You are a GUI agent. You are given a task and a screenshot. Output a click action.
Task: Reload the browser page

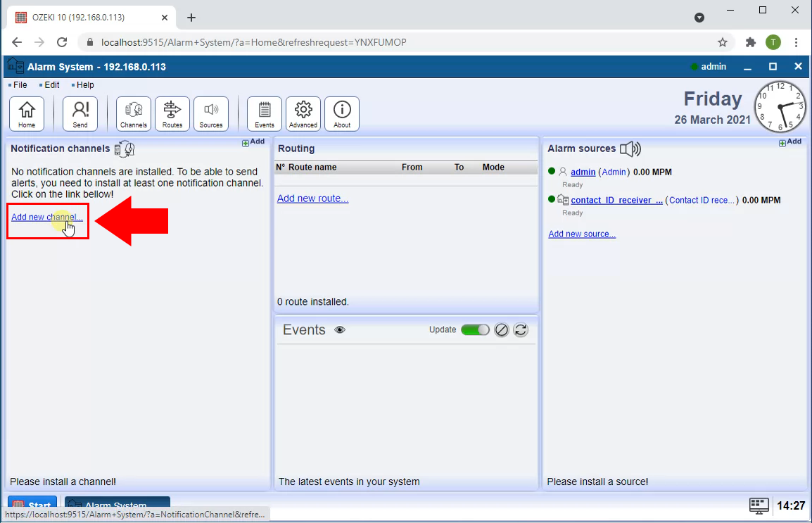pyautogui.click(x=62, y=42)
